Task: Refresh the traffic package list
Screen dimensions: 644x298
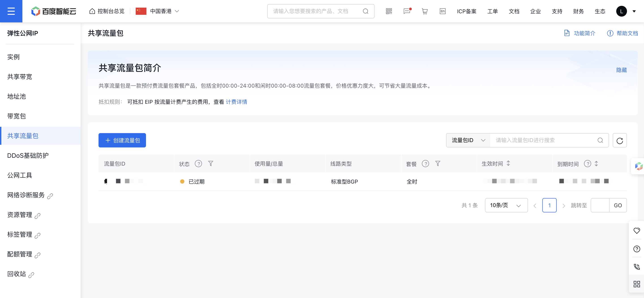Action: coord(620,140)
